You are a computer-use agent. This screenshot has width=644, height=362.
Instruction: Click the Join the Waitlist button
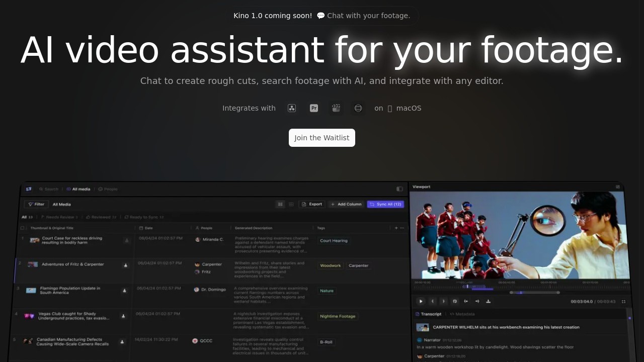click(322, 138)
